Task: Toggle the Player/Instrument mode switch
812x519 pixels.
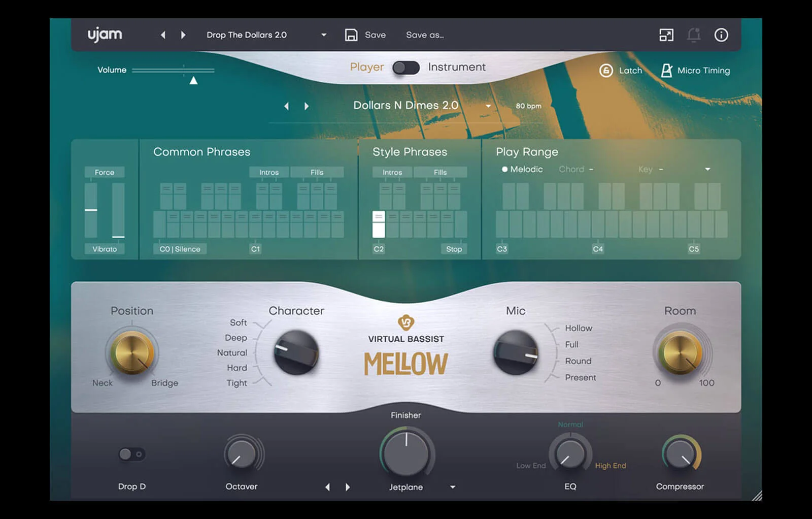Action: (x=406, y=68)
